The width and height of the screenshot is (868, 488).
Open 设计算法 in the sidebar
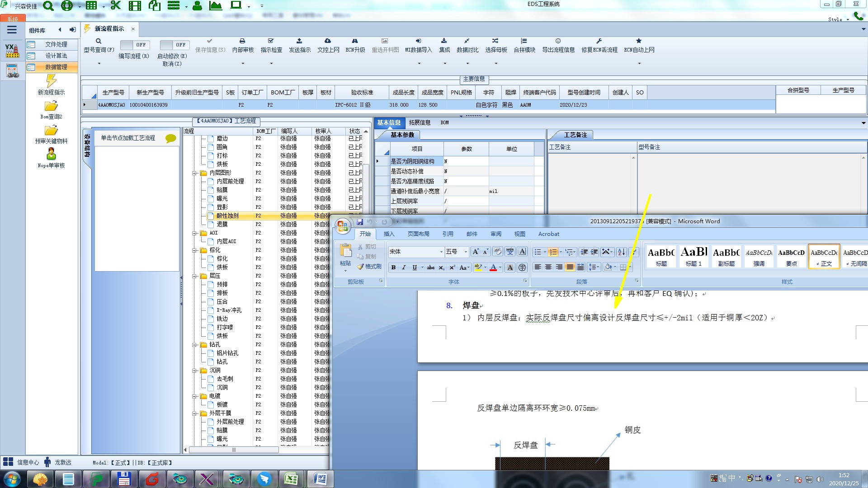56,56
